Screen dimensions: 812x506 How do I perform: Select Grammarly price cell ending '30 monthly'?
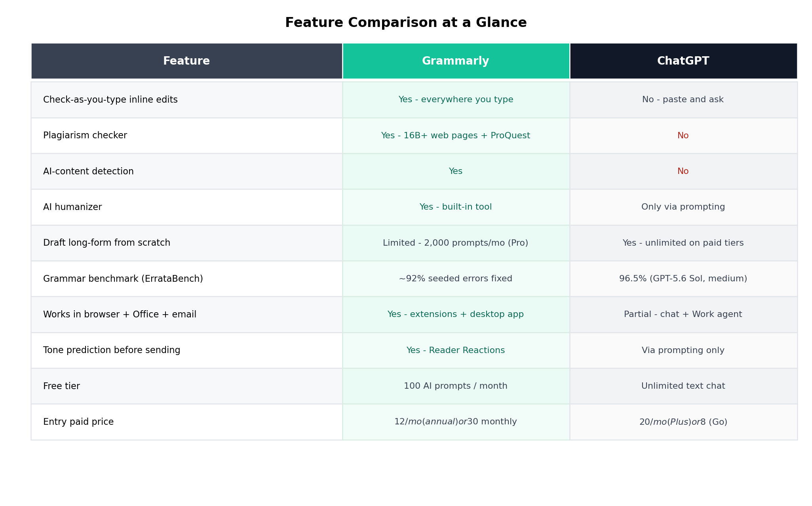pyautogui.click(x=456, y=422)
